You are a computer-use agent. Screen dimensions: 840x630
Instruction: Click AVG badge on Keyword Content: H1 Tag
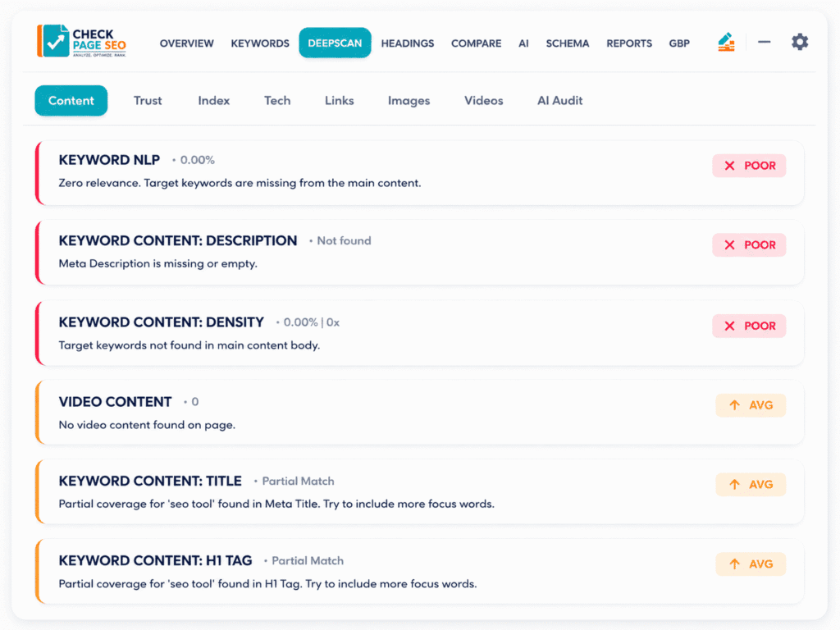point(751,564)
